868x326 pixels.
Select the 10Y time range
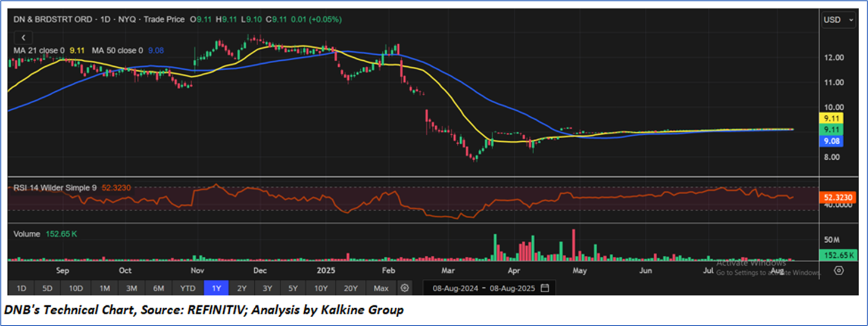click(321, 288)
